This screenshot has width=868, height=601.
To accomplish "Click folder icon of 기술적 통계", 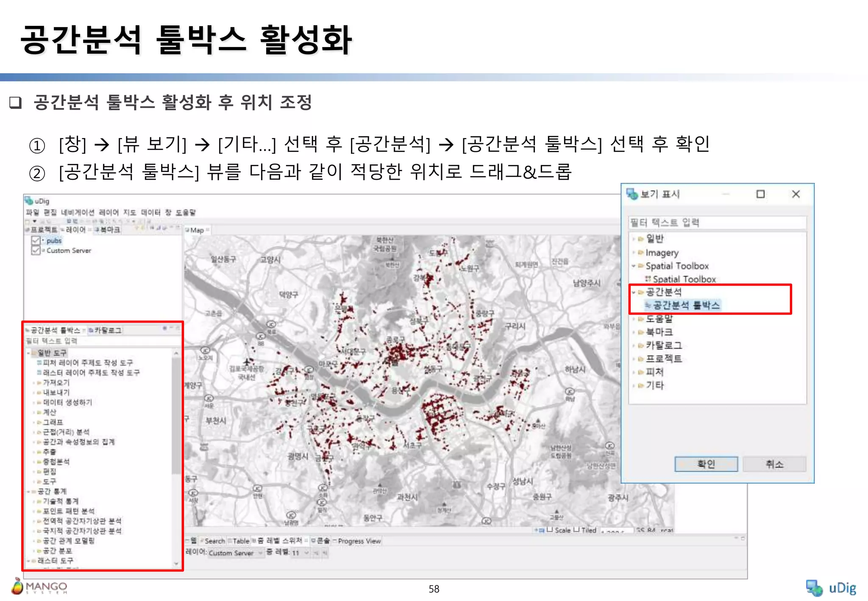I will [x=39, y=501].
